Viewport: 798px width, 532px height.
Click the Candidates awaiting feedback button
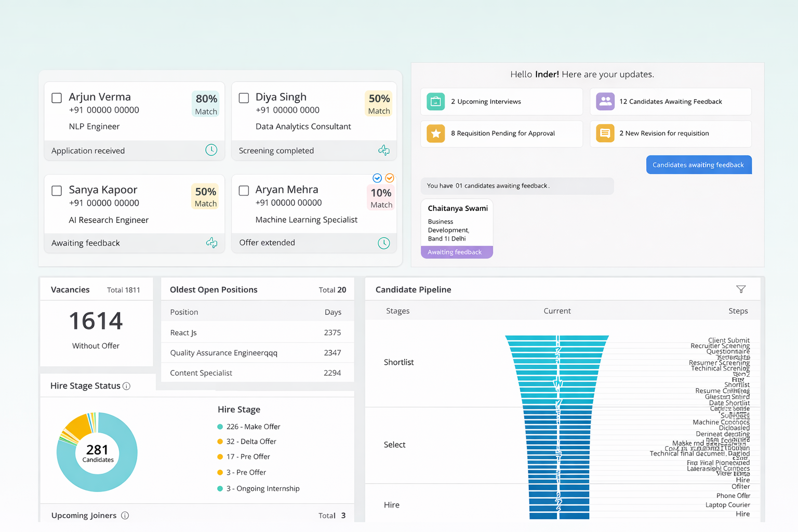698,165
